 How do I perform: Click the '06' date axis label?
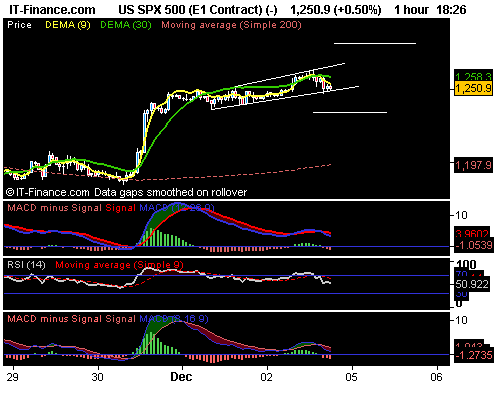[436, 377]
